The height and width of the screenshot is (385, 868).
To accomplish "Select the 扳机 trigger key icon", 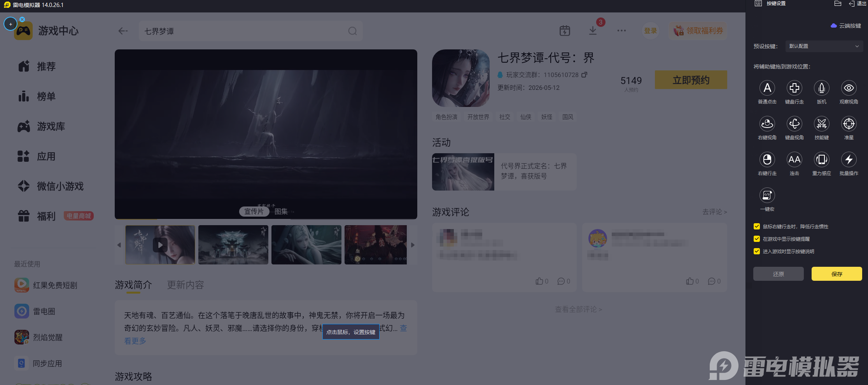I will [821, 88].
